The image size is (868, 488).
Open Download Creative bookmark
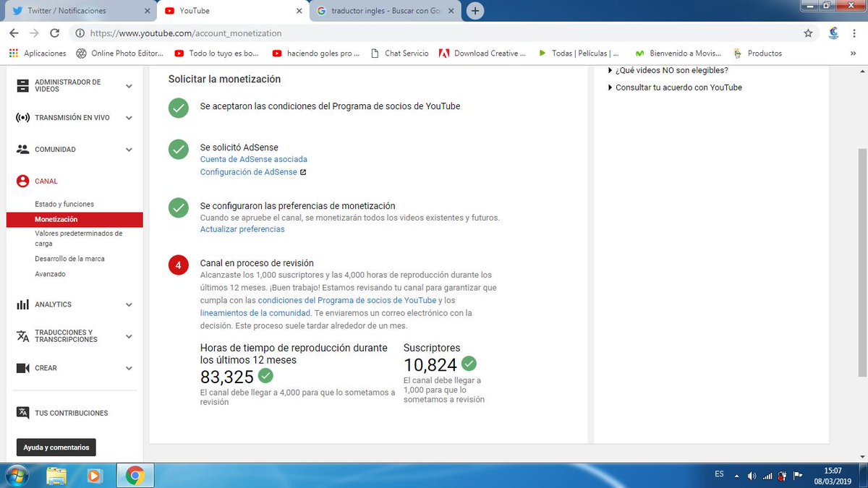[482, 53]
